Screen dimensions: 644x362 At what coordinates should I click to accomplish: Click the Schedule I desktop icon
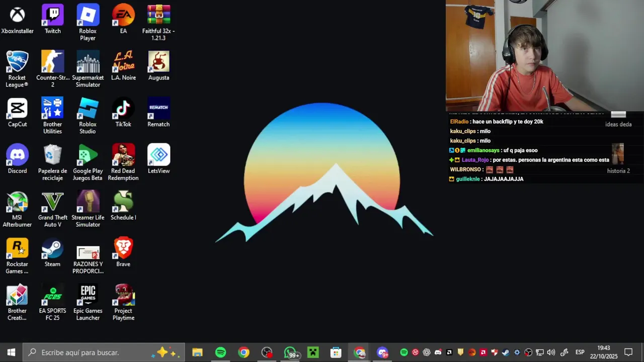pyautogui.click(x=123, y=206)
